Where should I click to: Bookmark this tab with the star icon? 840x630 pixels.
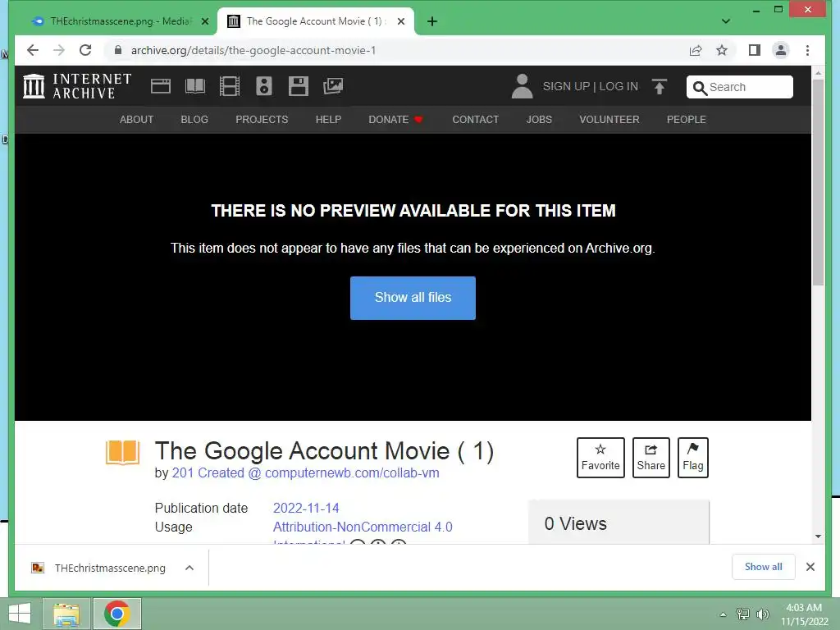coord(722,50)
